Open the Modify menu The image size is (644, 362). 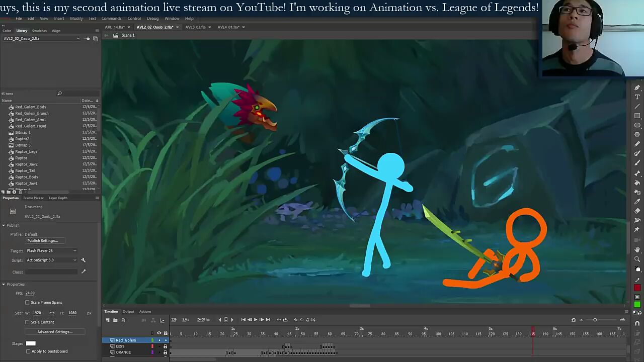click(76, 19)
